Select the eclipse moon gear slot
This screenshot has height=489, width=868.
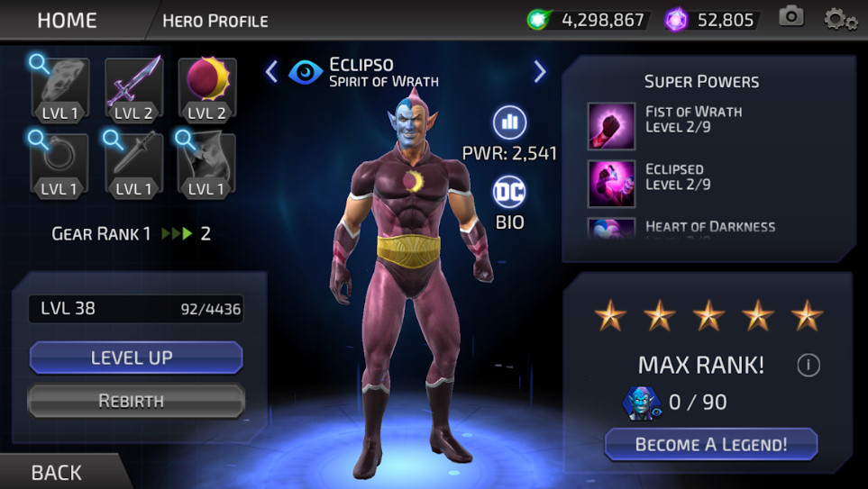point(207,90)
